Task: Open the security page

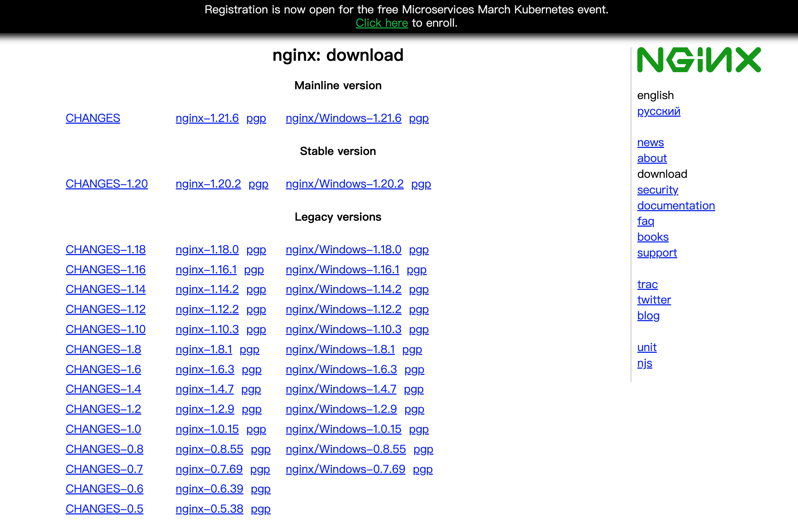Action: coord(658,190)
